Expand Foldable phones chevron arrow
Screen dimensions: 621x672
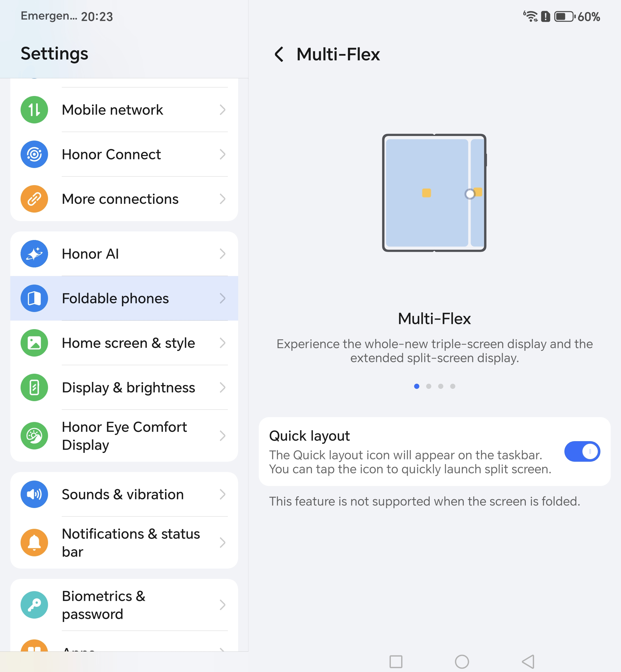point(222,298)
